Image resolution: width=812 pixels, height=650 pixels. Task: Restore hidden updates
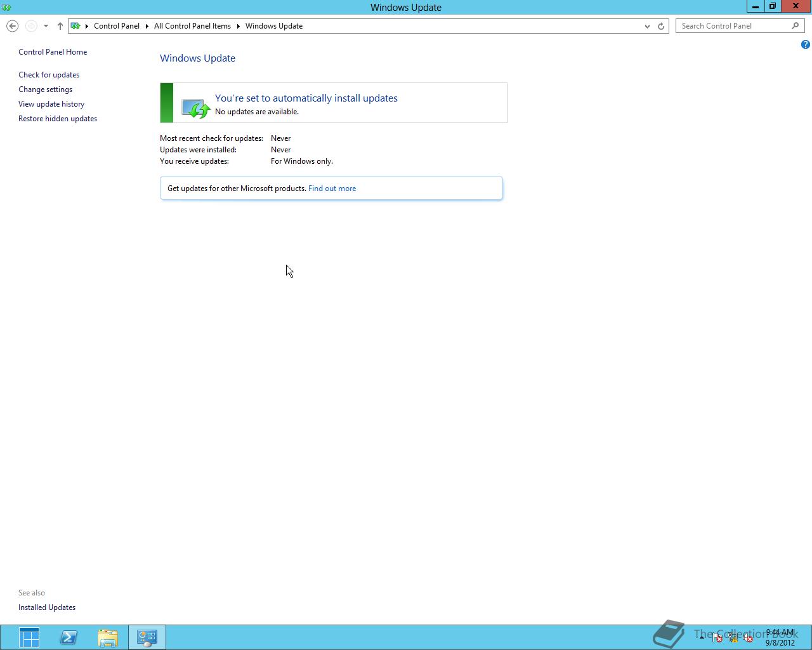coord(58,119)
